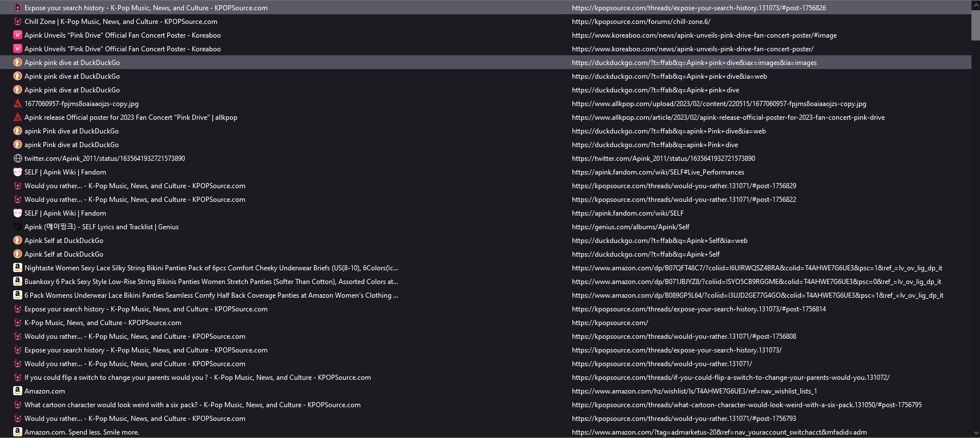Image resolution: width=980 pixels, height=438 pixels.
Task: Click the KPOPSource favicon on the post-1756829 row
Action: coord(18,186)
